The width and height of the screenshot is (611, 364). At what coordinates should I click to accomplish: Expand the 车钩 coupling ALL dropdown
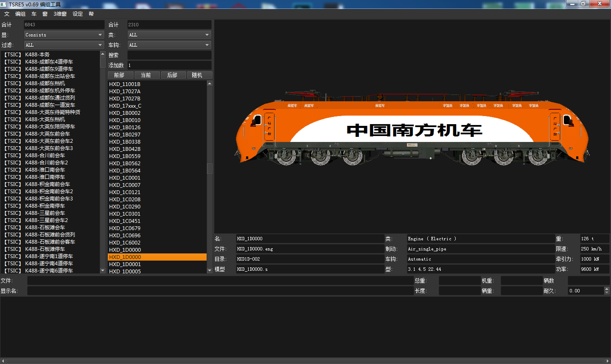tap(169, 45)
